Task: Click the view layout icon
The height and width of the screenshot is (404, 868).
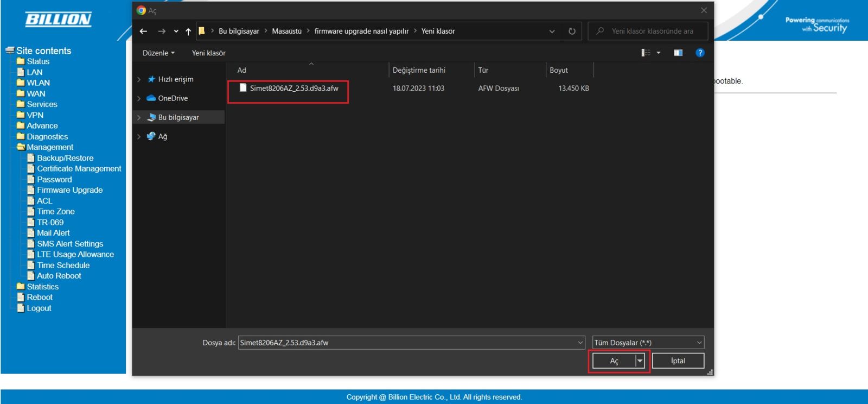Action: [646, 53]
